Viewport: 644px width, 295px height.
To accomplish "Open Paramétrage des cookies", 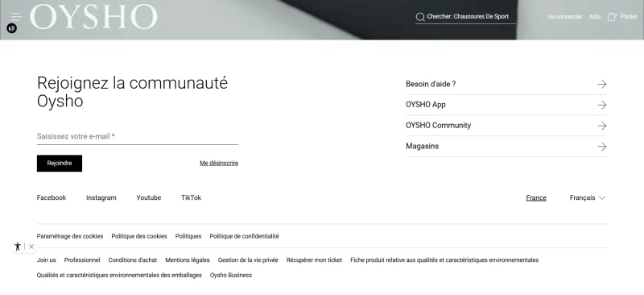I will tap(70, 236).
